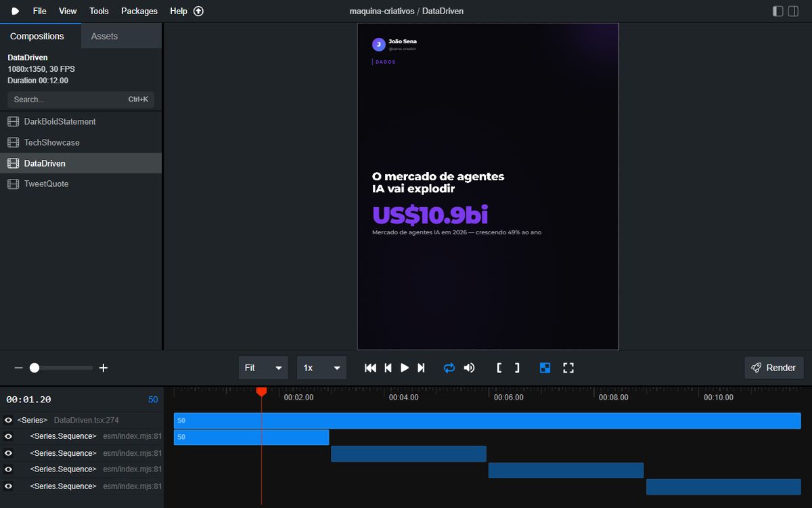Click the Render button
Screen dimensions: 812x508
click(x=774, y=368)
